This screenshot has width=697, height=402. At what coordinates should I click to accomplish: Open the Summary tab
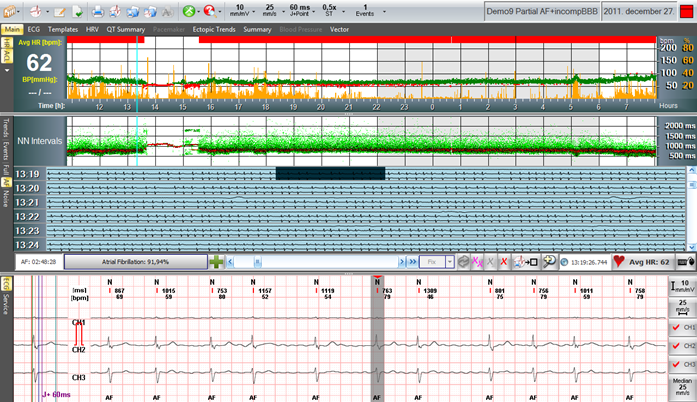(257, 29)
